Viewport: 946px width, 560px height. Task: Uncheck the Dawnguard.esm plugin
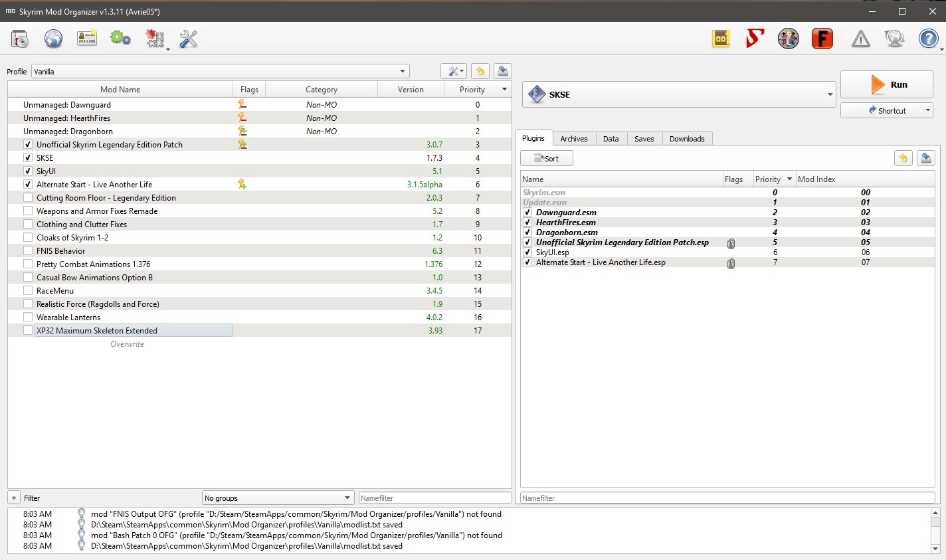(x=527, y=213)
